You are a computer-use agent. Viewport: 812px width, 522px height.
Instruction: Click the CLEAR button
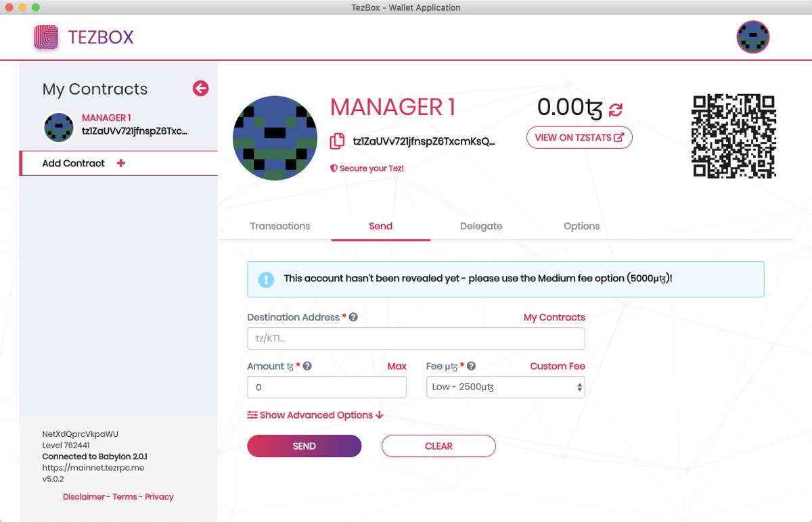click(x=438, y=446)
